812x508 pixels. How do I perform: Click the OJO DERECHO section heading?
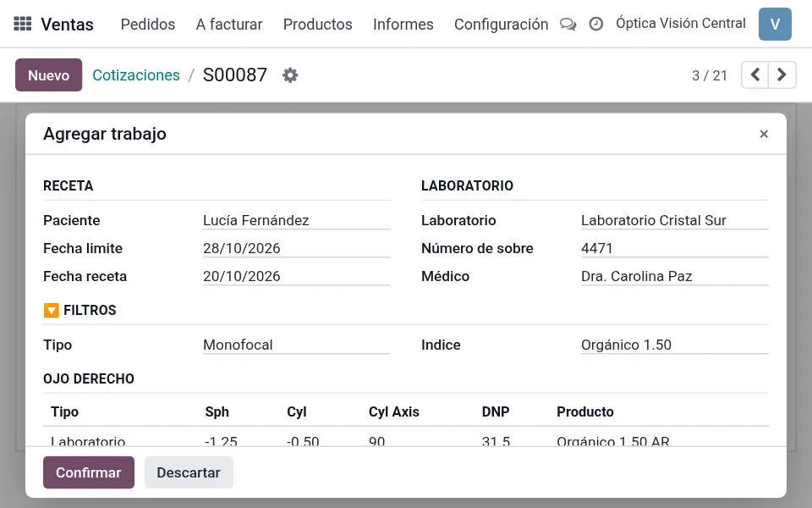click(89, 379)
